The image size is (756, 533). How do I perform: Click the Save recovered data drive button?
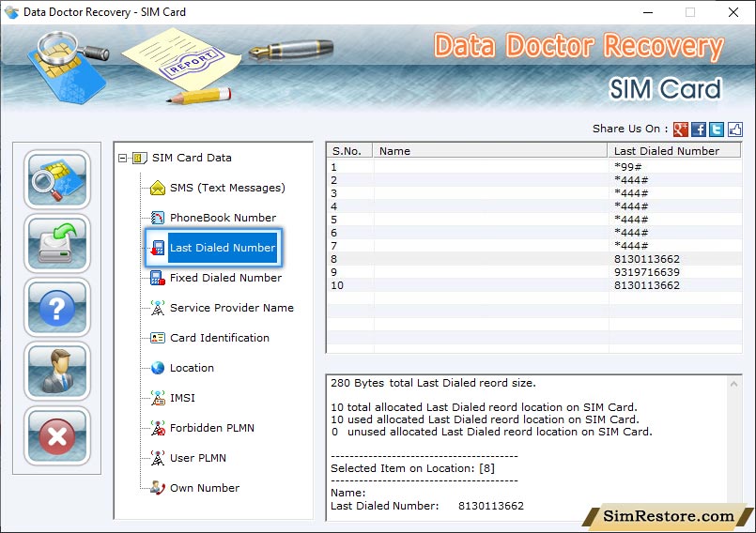pyautogui.click(x=57, y=243)
